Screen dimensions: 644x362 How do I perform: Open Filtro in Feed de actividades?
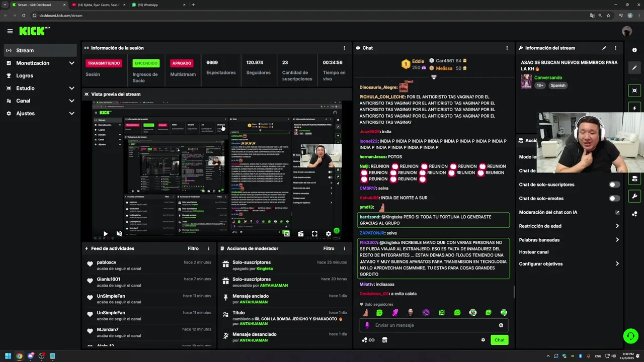[x=193, y=248]
